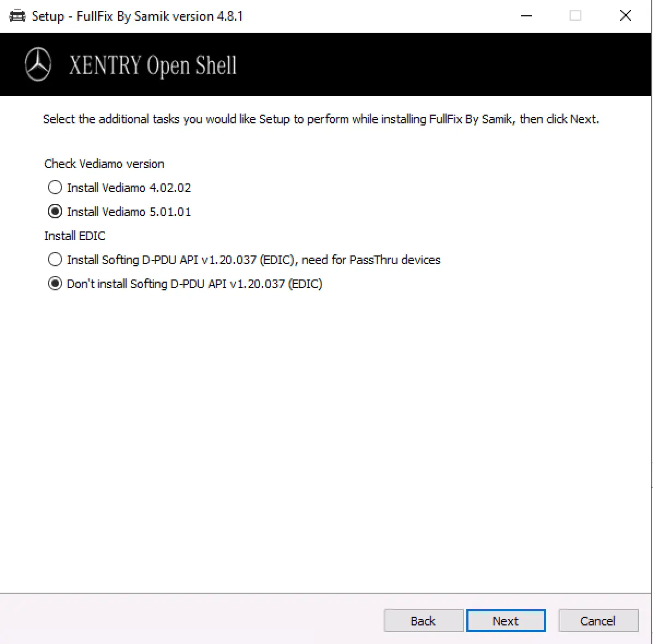Viewport: 653px width, 644px height.
Task: Click the car setup icon in title bar
Action: tap(17, 16)
